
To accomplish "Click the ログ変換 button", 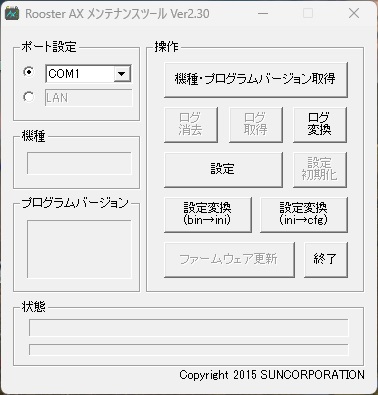I will pos(320,124).
